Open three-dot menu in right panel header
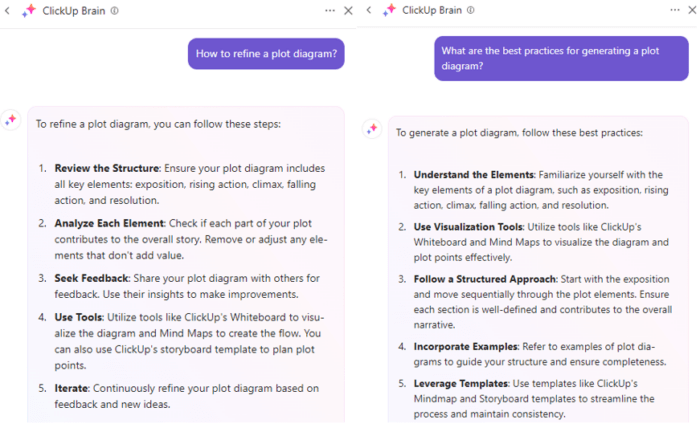Screen dimensions: 700x428 click(690, 11)
